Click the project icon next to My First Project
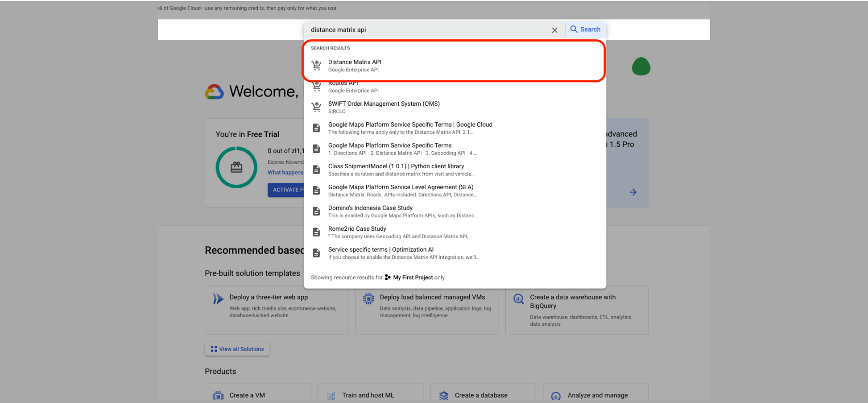 pos(387,277)
